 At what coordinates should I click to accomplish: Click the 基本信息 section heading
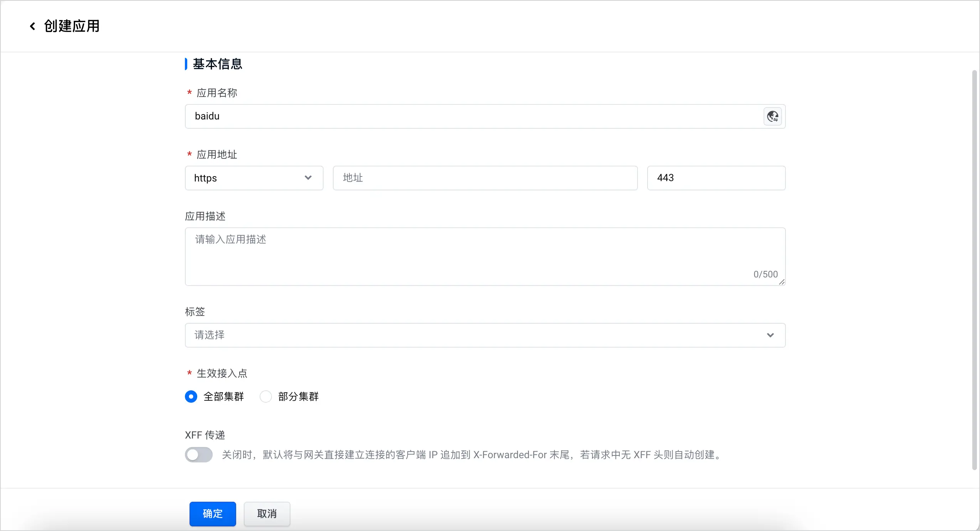(217, 64)
